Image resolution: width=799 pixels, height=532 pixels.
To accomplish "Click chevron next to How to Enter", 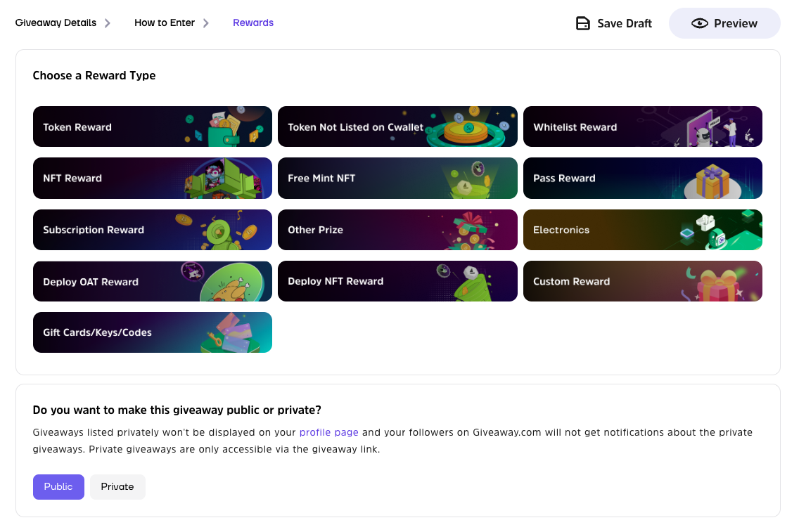I will (x=206, y=23).
